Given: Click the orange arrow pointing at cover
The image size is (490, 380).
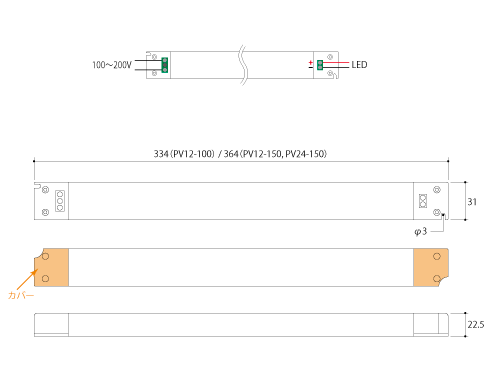Looking at the screenshot, I should [27, 279].
